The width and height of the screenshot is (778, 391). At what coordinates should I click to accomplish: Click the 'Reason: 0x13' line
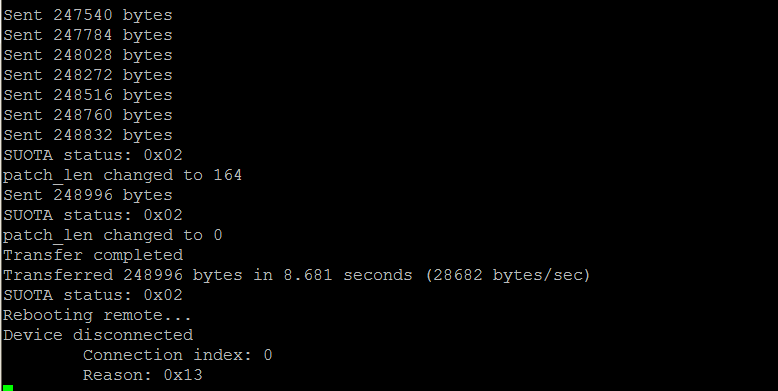(142, 375)
